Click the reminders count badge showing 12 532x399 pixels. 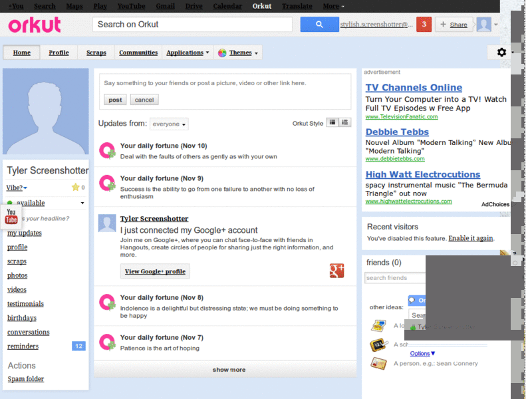(78, 346)
